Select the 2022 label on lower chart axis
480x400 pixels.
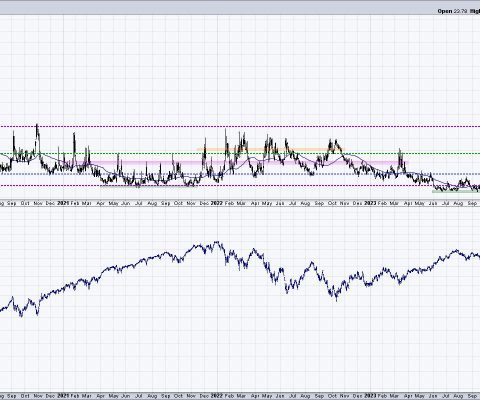[x=217, y=396]
